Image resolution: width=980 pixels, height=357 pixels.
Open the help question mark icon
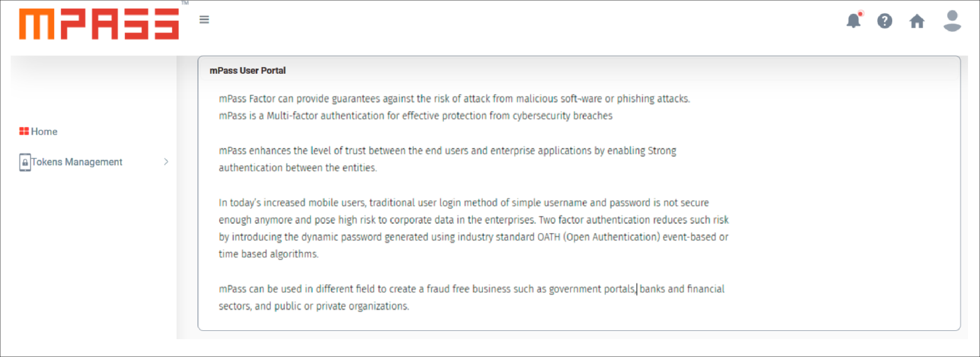coord(885,21)
